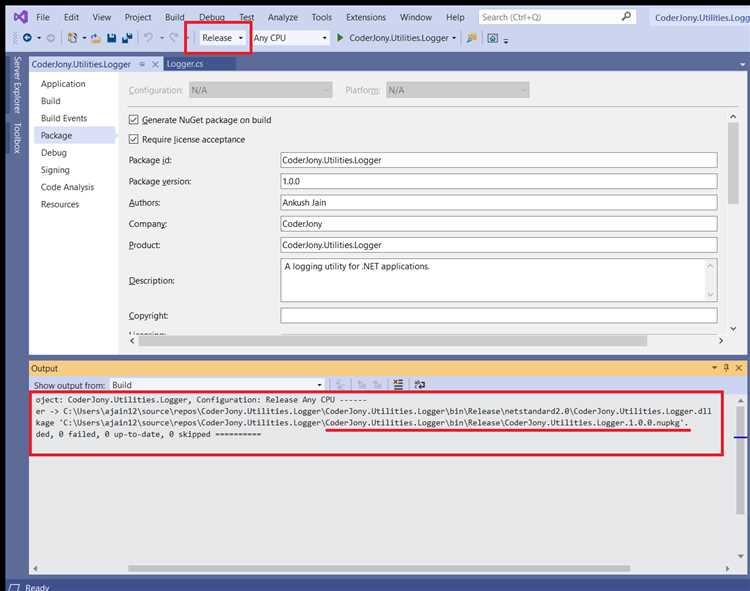Click the icon right of startup project dropdown
The height and width of the screenshot is (591, 750).
coord(472,38)
